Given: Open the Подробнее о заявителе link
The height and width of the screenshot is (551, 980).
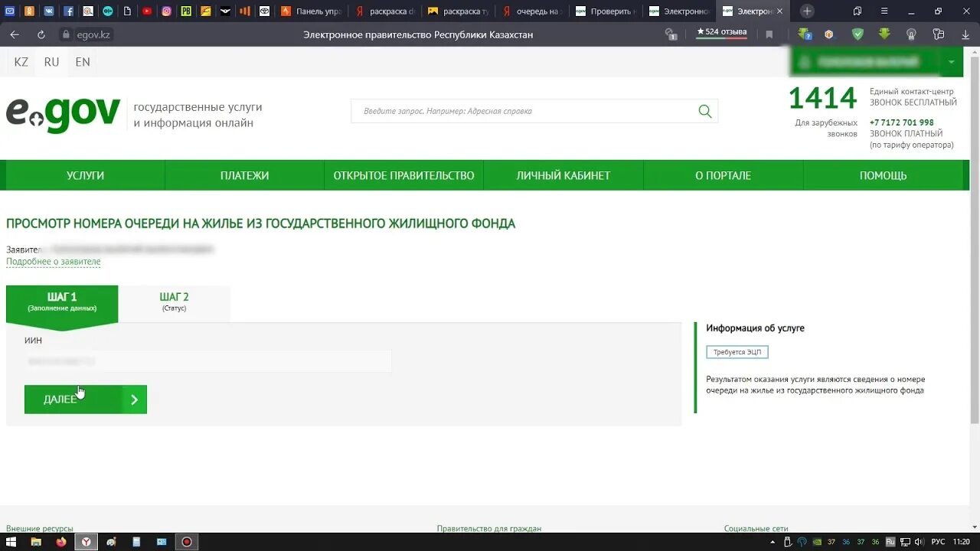Looking at the screenshot, I should coord(54,262).
